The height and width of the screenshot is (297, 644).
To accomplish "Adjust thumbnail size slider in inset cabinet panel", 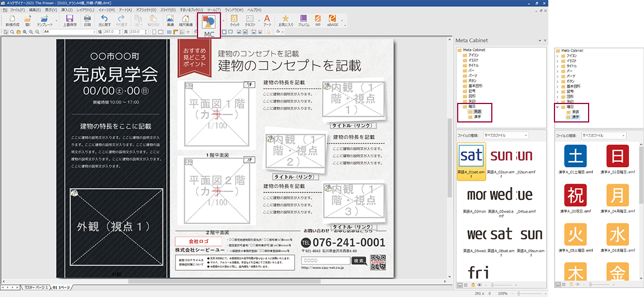I will [591, 284].
